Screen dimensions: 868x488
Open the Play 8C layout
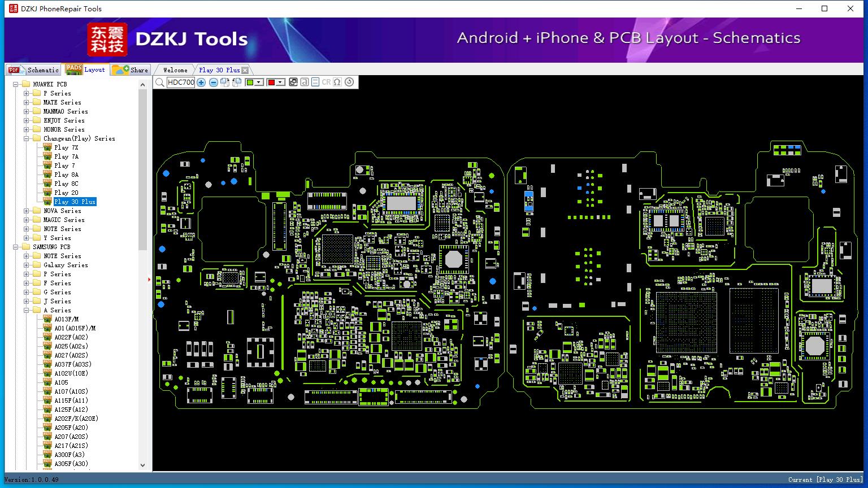[66, 184]
